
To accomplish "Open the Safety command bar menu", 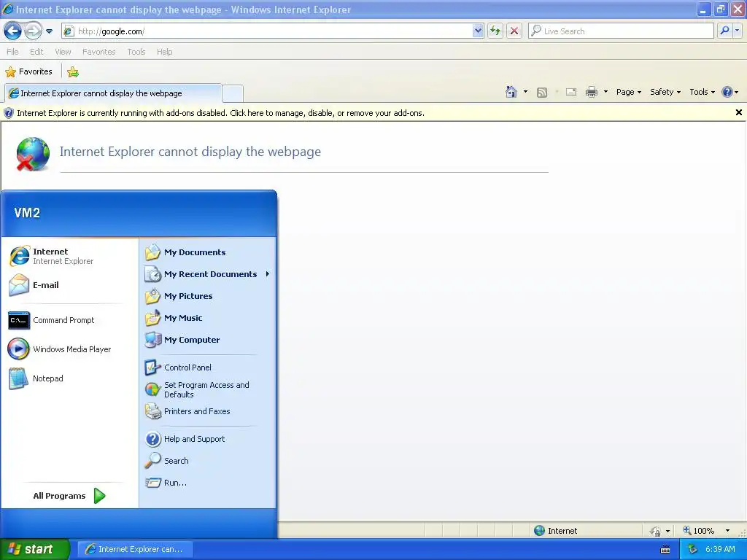I will pyautogui.click(x=665, y=93).
